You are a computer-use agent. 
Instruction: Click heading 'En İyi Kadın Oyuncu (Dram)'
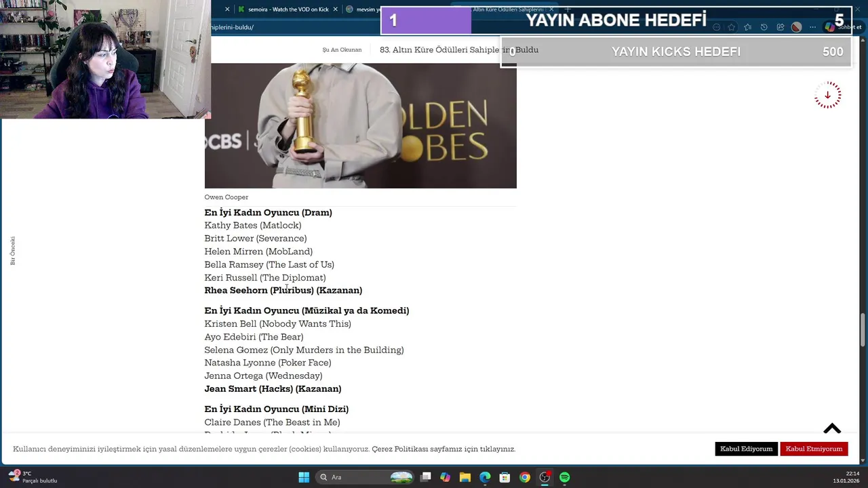(x=269, y=213)
